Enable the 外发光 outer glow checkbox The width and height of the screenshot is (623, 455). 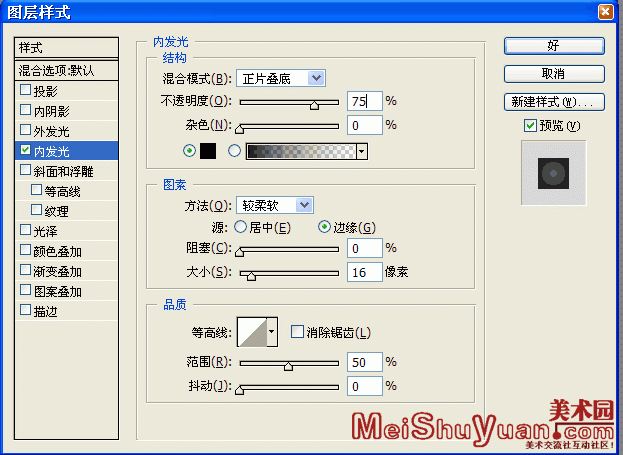point(25,130)
